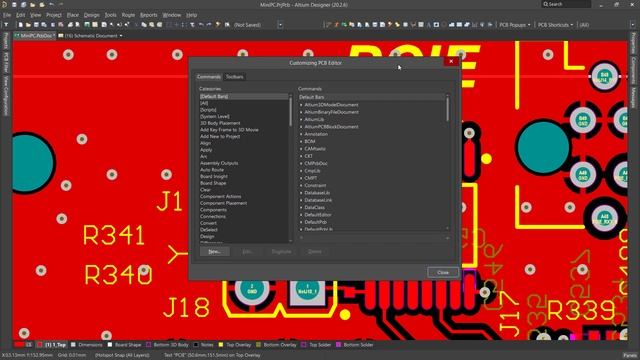Select the Bottom Overlay layer tab

[x=276, y=345]
